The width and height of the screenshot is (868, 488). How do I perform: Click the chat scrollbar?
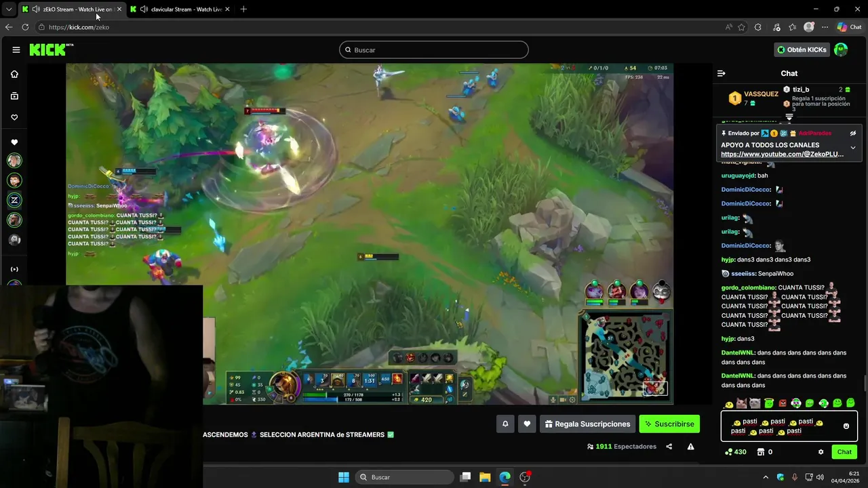(864, 383)
